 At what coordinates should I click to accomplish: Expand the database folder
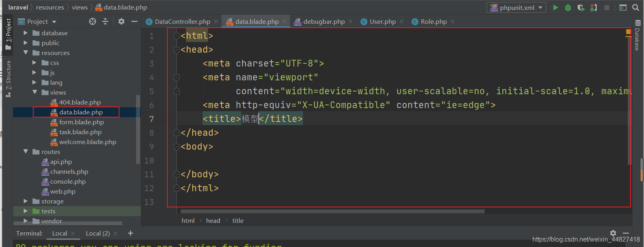(x=26, y=33)
